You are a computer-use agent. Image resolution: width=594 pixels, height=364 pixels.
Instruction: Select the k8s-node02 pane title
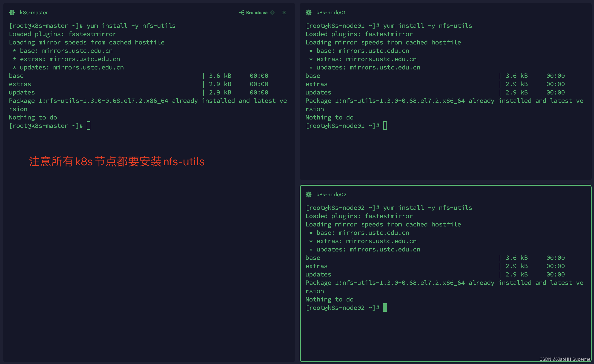pyautogui.click(x=331, y=195)
